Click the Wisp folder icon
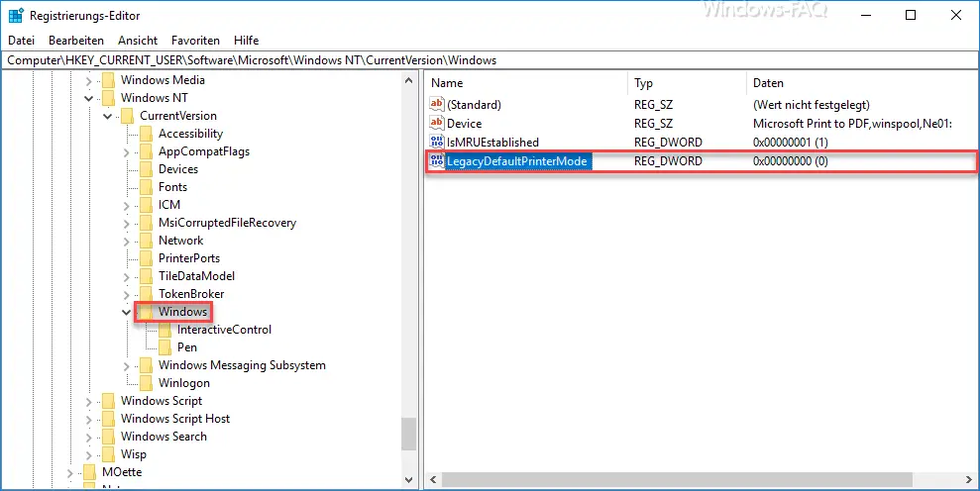The width and height of the screenshot is (980, 491). coord(108,454)
